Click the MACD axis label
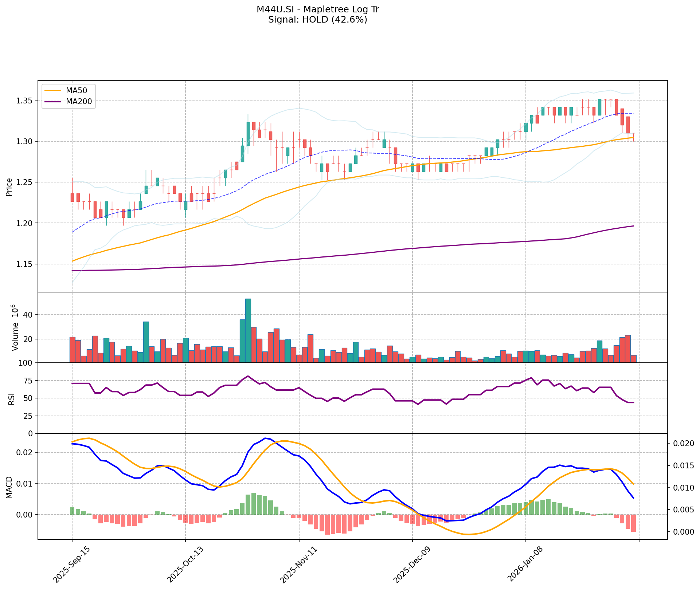The height and width of the screenshot is (590, 700). [x=9, y=487]
